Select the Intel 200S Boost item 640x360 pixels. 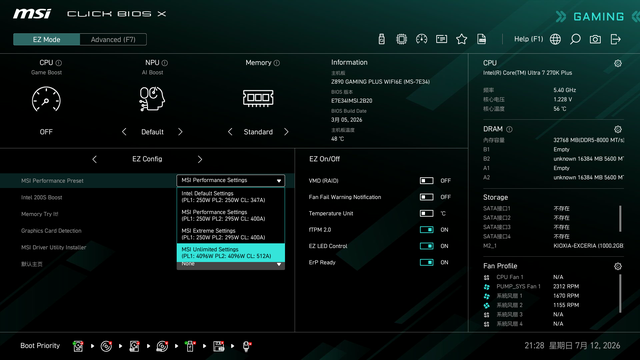click(42, 198)
